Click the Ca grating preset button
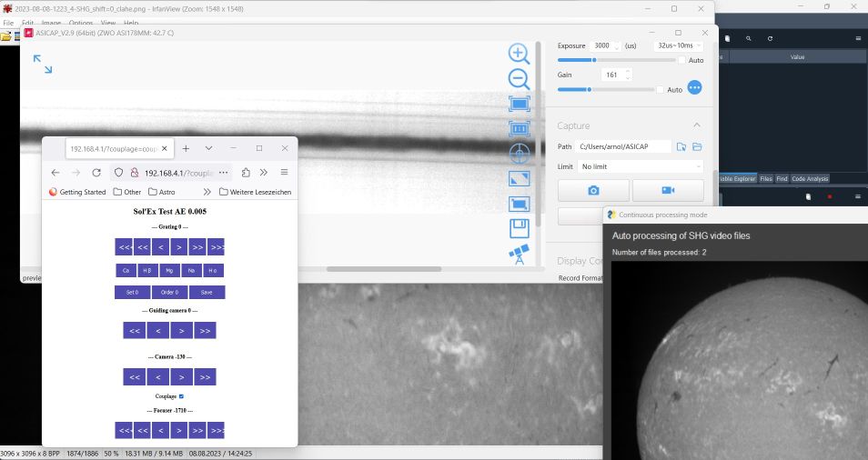 point(126,270)
